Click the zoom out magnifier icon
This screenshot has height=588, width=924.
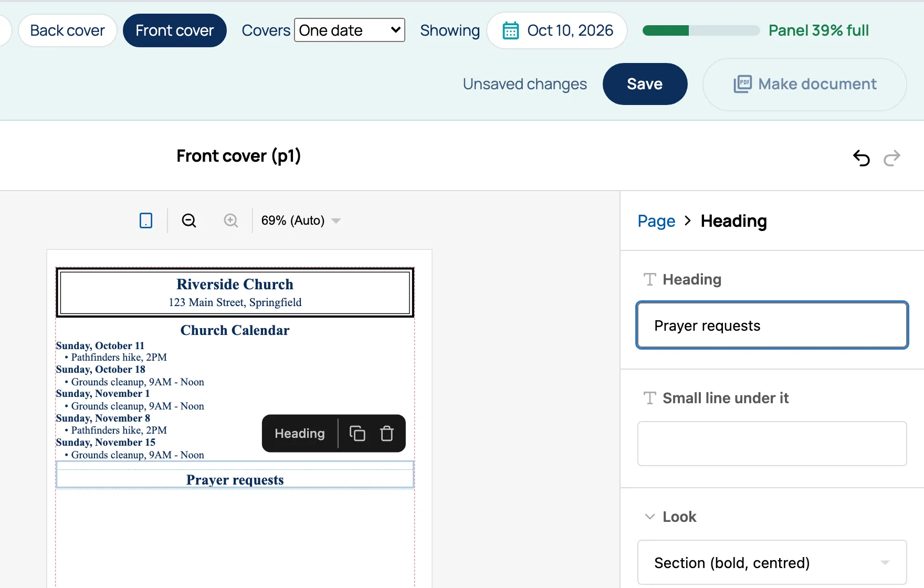(x=189, y=220)
